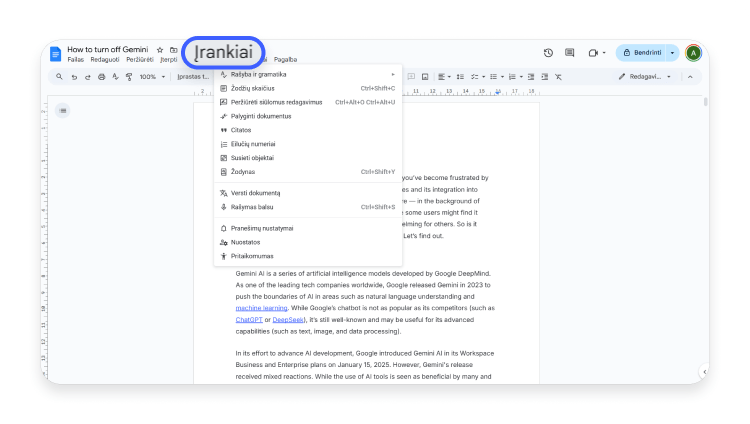Choose Citatos from the menu
Image resolution: width=750 pixels, height=424 pixels.
[x=308, y=130]
